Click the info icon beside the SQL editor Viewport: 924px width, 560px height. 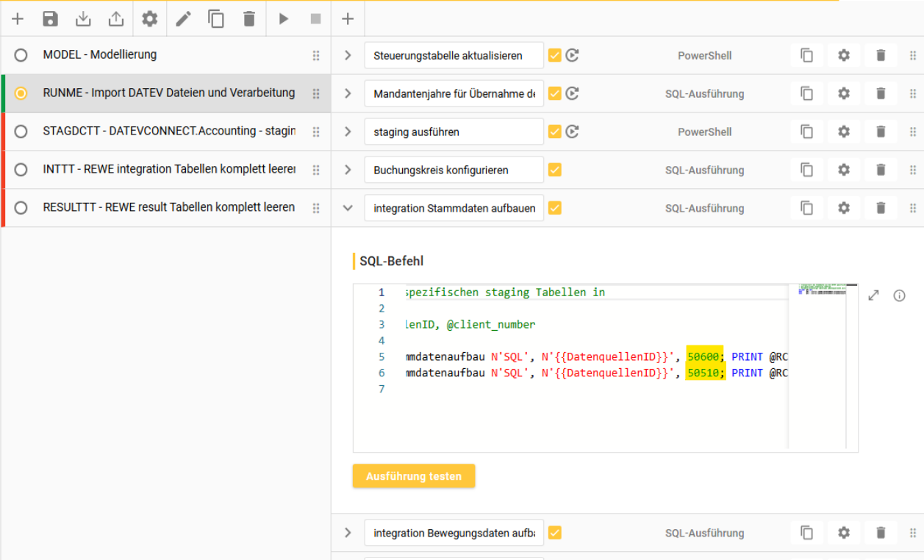click(x=899, y=295)
